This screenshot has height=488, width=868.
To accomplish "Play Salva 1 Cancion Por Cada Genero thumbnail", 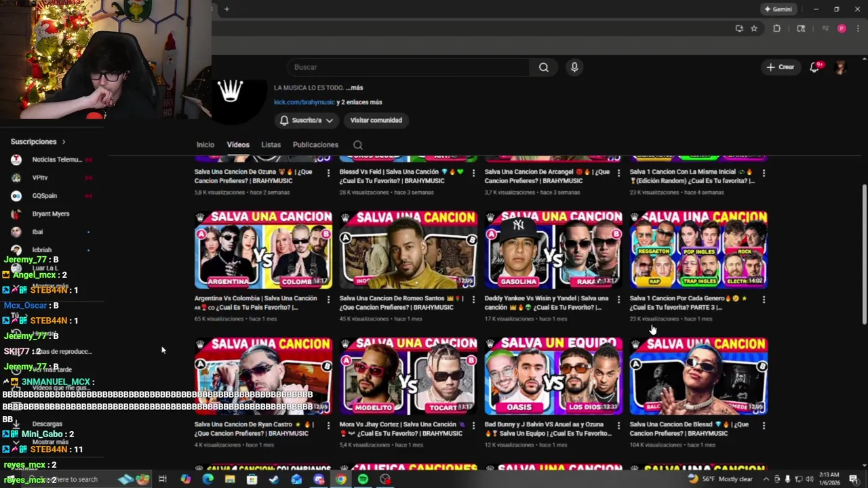I will click(x=698, y=249).
